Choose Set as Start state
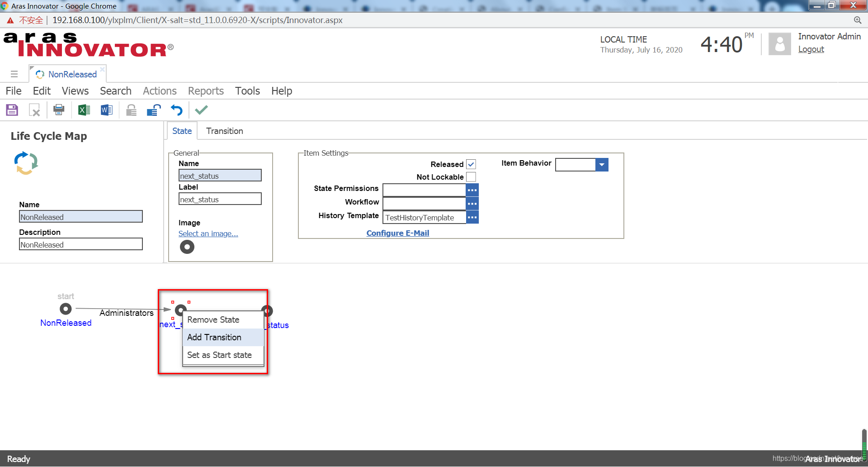868x467 pixels. (x=223, y=355)
